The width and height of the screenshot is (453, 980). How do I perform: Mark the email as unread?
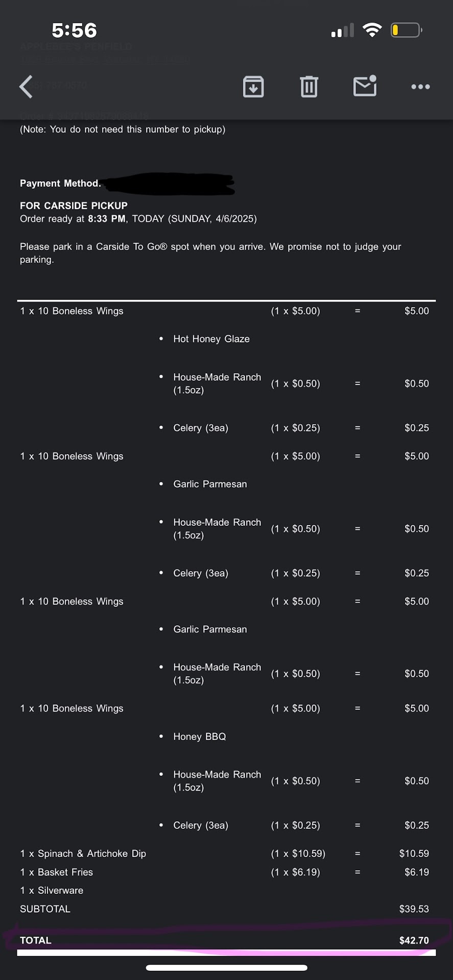tap(365, 86)
